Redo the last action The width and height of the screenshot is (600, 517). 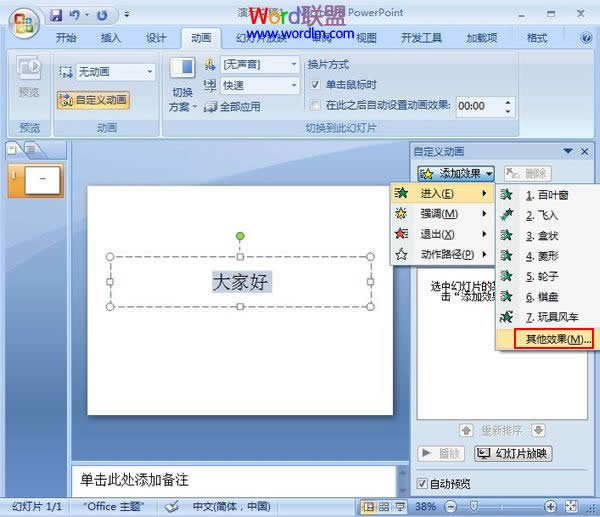pos(101,15)
